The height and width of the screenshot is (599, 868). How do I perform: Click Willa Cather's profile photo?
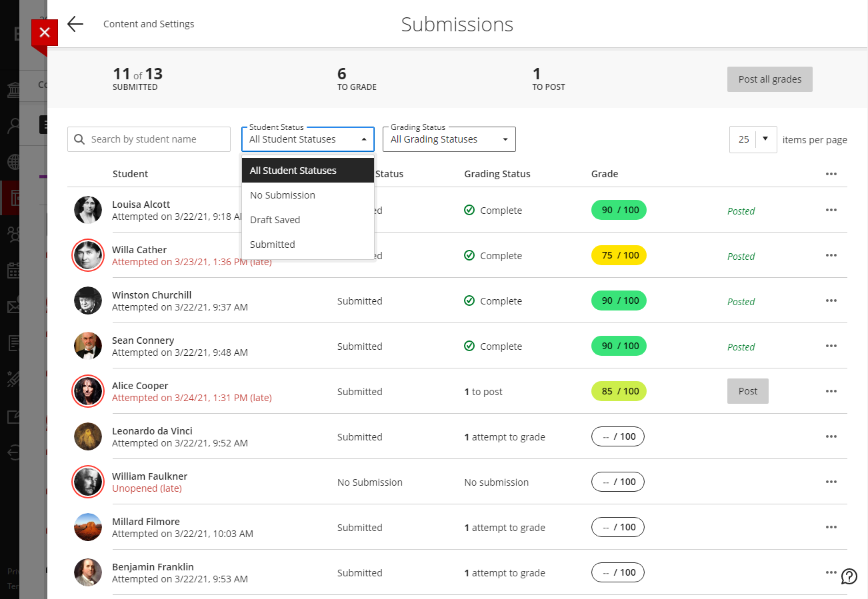[88, 255]
